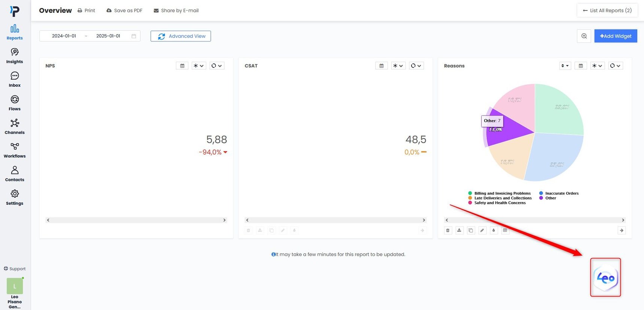Click the Support link icon
This screenshot has height=310, width=644.
6,268
